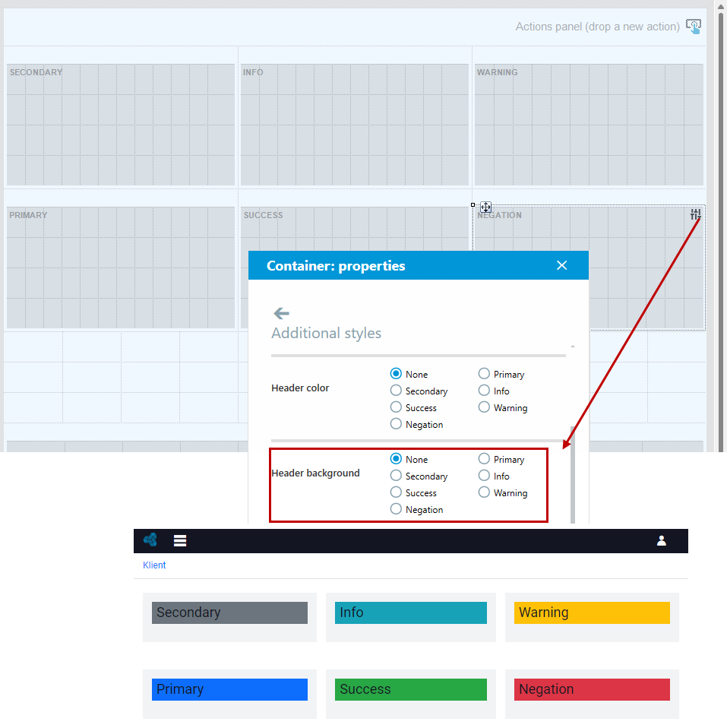727x728 pixels.
Task: Click the Header color label
Action: pos(300,388)
